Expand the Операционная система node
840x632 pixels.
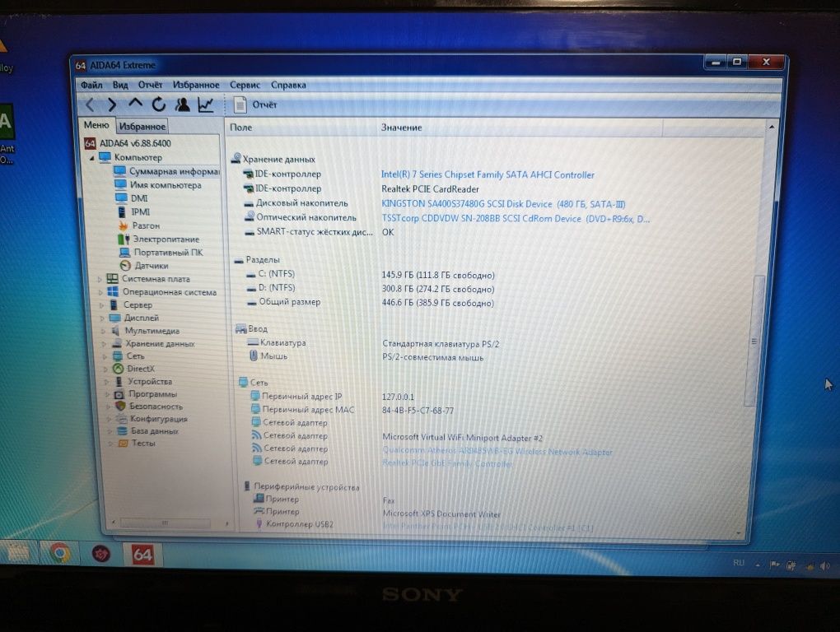tap(100, 292)
